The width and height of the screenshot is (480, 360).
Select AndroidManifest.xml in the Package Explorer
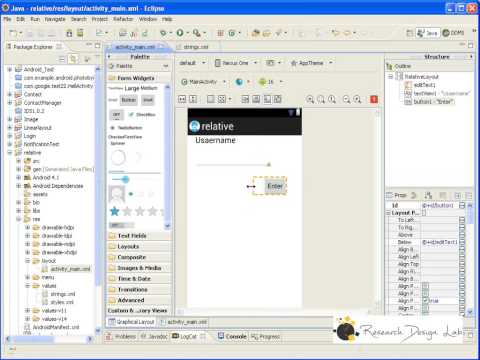tap(56, 327)
